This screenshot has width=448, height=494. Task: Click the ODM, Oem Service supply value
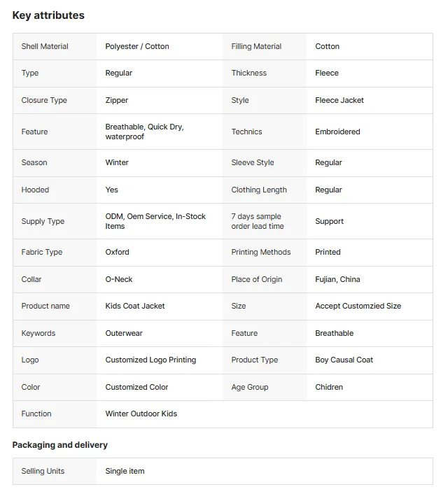[155, 221]
